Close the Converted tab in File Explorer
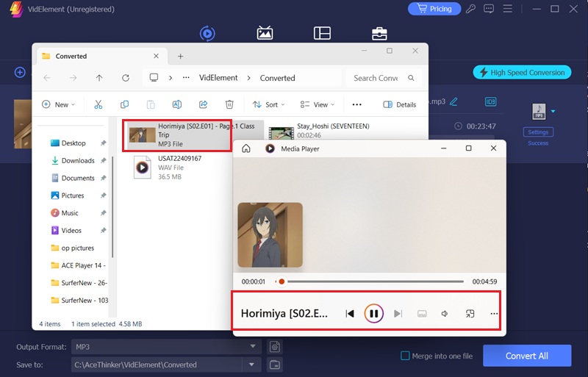 [156, 56]
